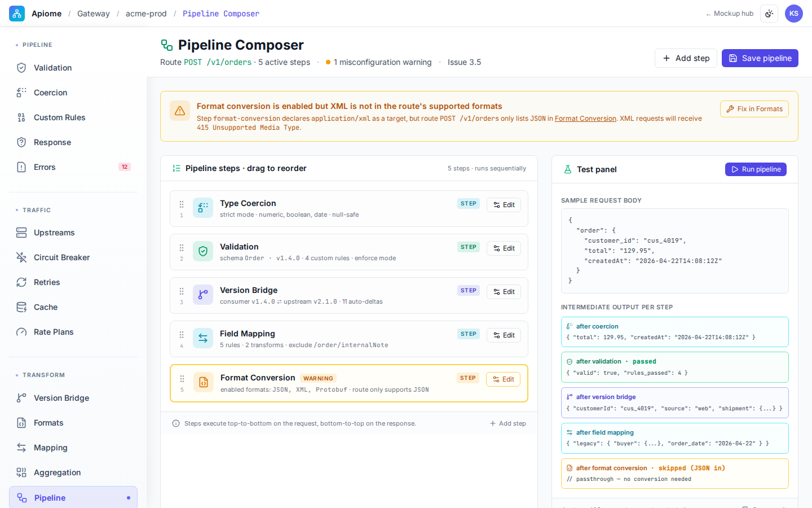812x508 pixels.
Task: Edit the Version Bridge step
Action: coord(504,292)
